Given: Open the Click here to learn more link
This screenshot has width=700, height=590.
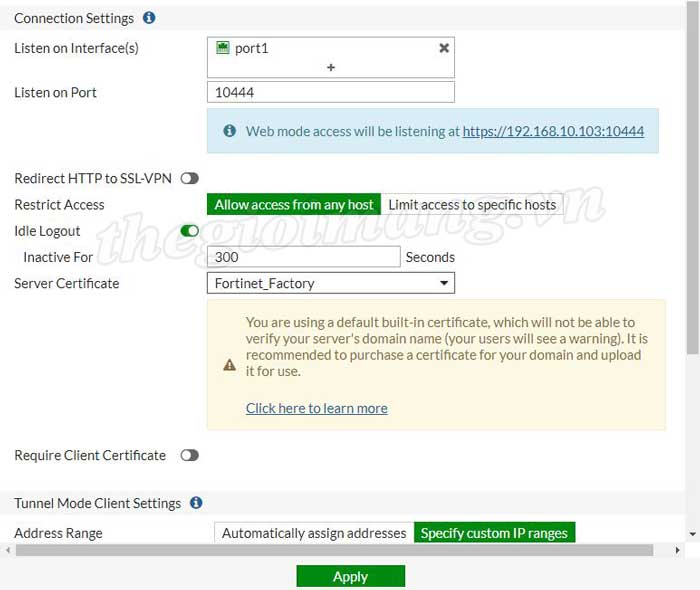Looking at the screenshot, I should (316, 408).
